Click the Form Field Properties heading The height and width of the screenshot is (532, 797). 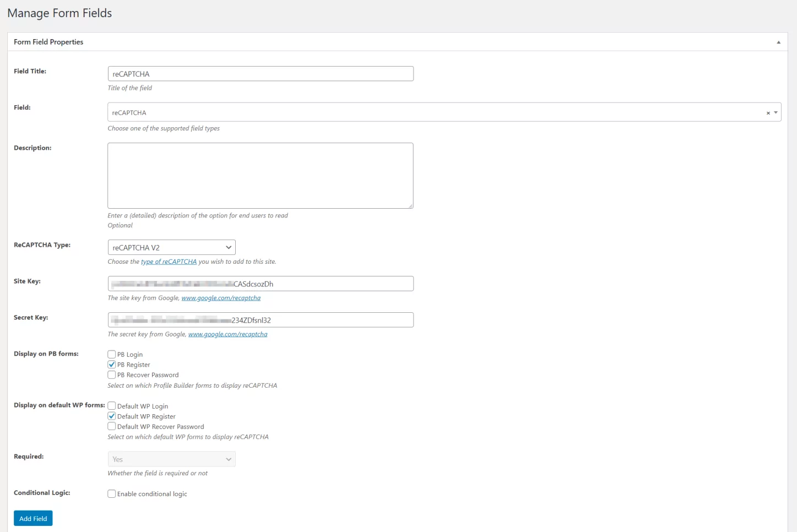48,42
